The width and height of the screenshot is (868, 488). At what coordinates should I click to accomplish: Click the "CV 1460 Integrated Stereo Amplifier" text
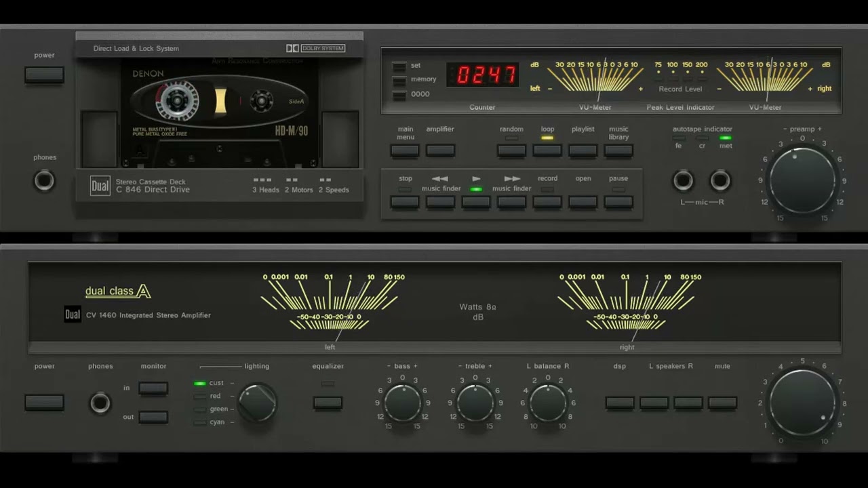148,315
